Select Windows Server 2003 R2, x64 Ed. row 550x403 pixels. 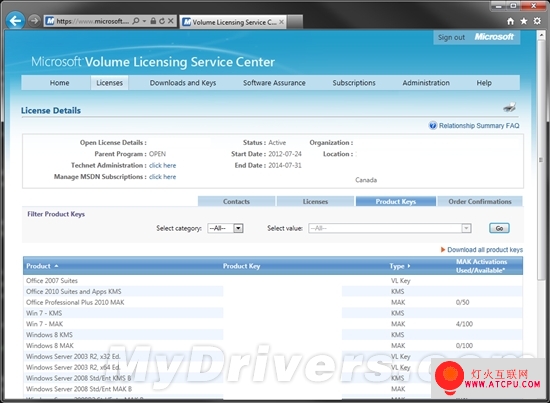click(x=273, y=368)
